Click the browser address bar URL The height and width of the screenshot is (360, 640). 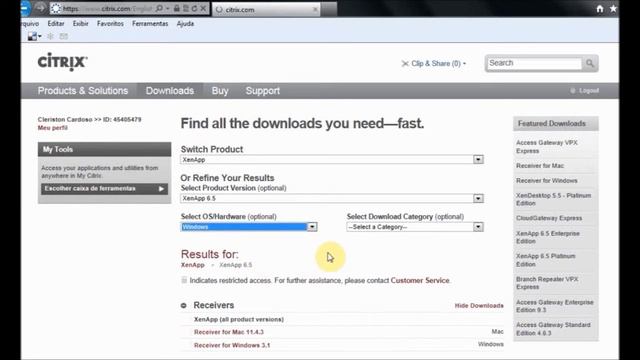pyautogui.click(x=107, y=9)
